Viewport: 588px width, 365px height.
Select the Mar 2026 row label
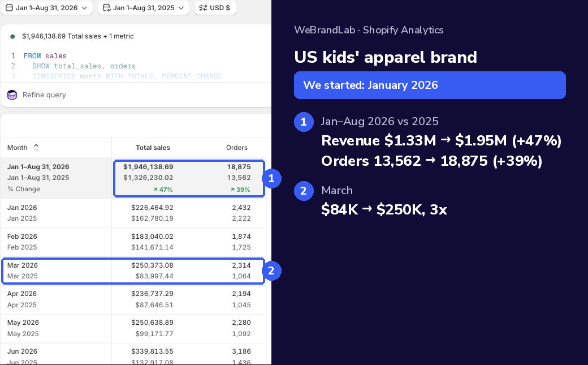pos(23,265)
